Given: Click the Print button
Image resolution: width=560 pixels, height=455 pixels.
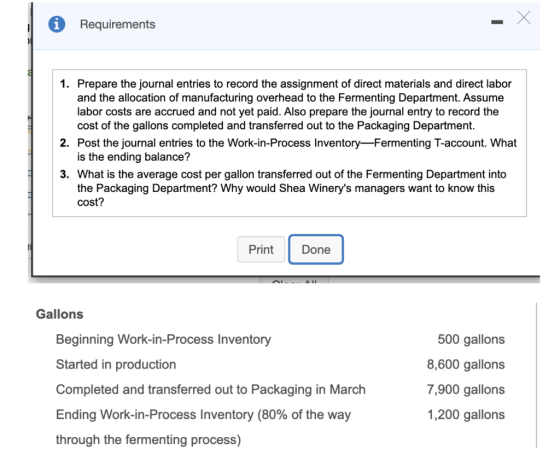Looking at the screenshot, I should [261, 249].
